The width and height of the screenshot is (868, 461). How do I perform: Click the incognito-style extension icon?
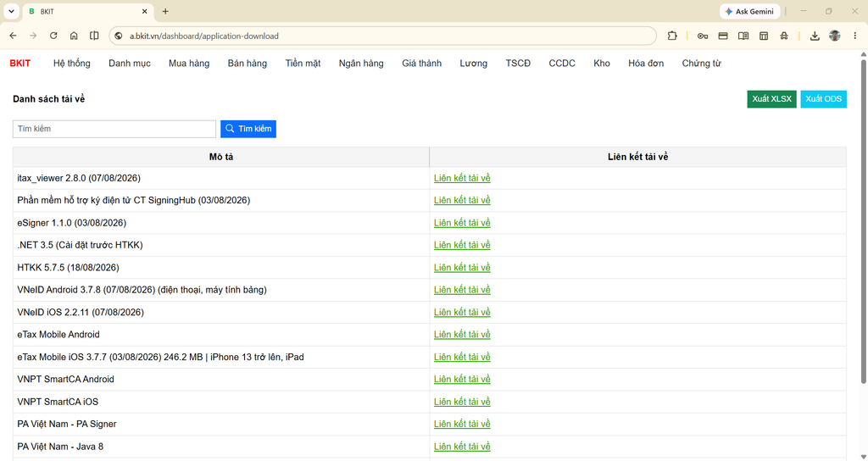tap(784, 36)
